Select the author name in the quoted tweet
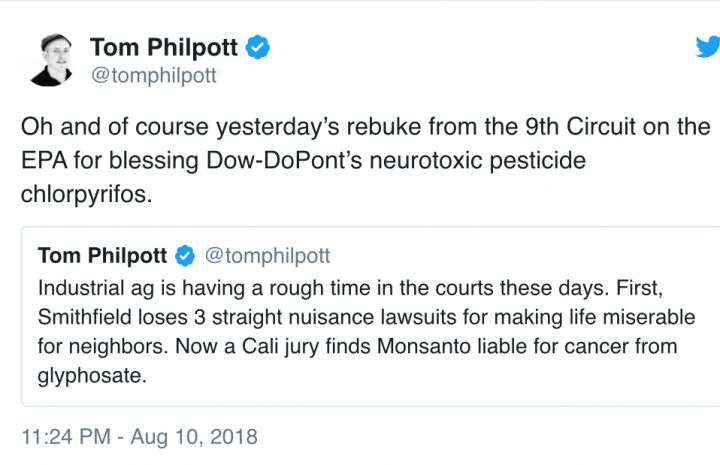 (x=102, y=256)
